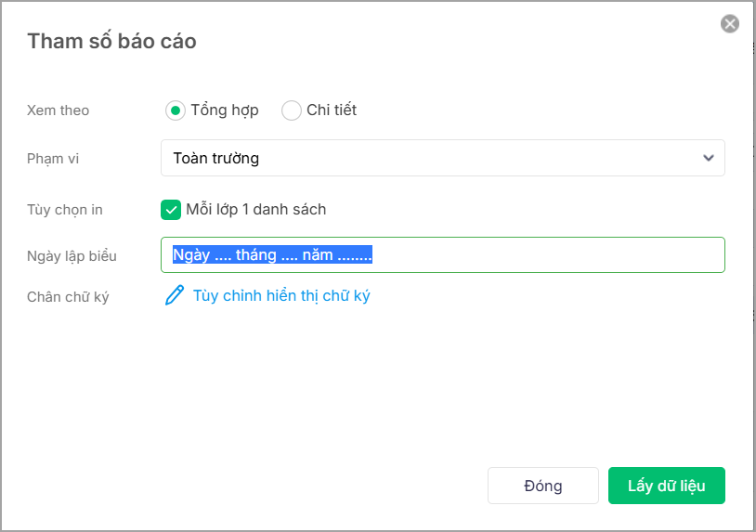Expand the chevron arrow of Phạm vi combo
This screenshot has height=532, width=756.
[x=708, y=158]
